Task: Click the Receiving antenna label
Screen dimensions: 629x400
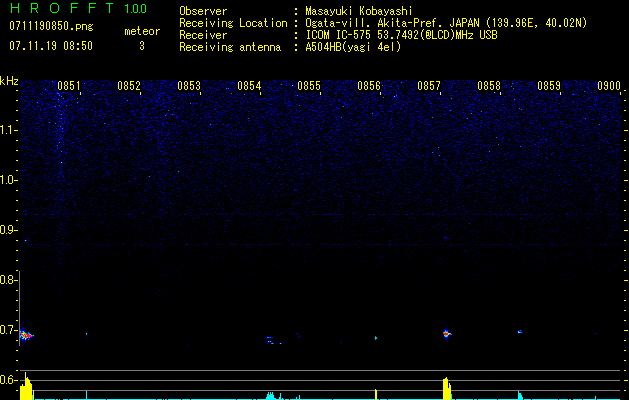Action: tap(230, 47)
